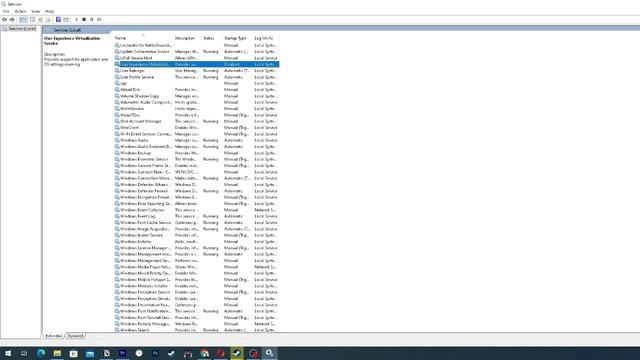Select the Volume Shadow Copy service
640x360 pixels.
click(x=197, y=96)
